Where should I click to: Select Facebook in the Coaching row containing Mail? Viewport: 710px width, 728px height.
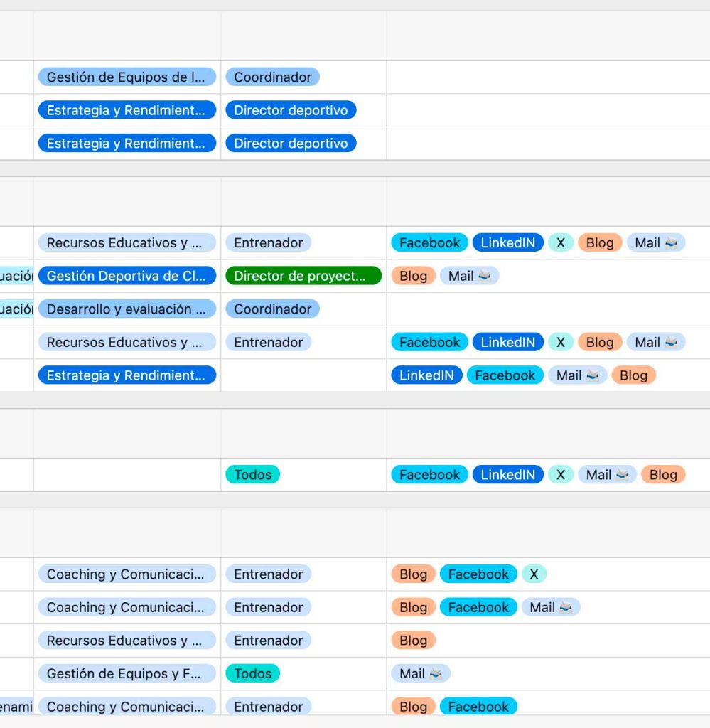478,607
